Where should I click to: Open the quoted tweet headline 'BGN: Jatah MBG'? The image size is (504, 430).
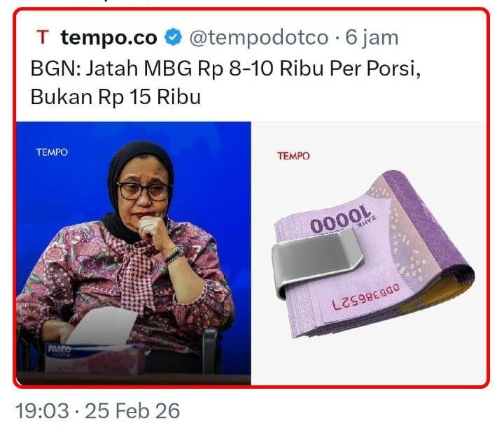coord(225,69)
